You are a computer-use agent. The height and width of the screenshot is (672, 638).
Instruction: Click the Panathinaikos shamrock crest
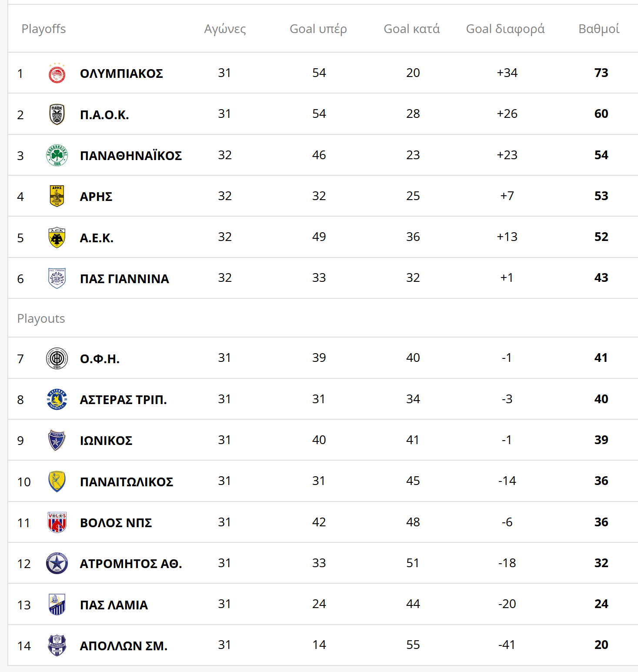[x=57, y=155]
